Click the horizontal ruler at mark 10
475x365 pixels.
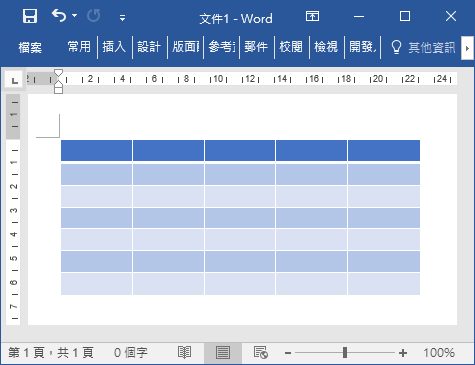(x=218, y=79)
